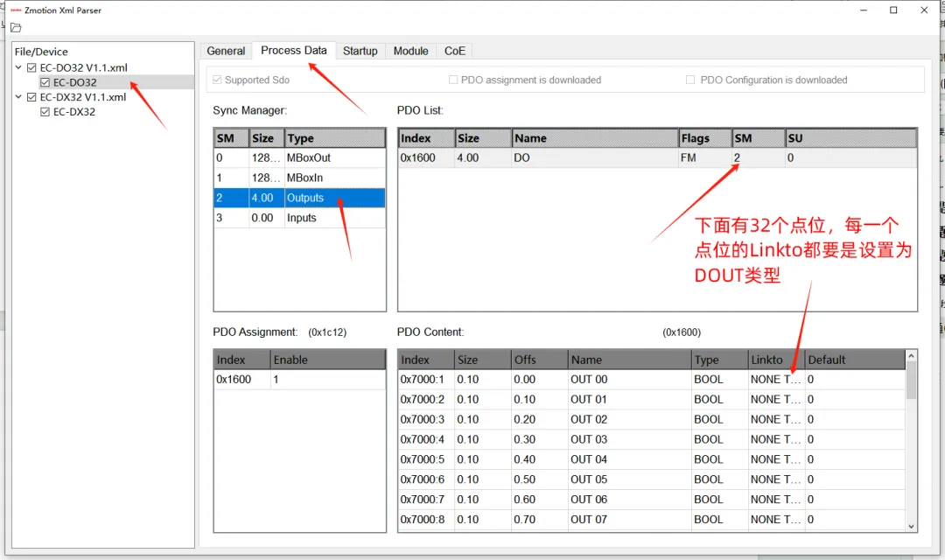Select the MBoxOut sync manager row
Screen dimensions: 945x560
[x=299, y=157]
